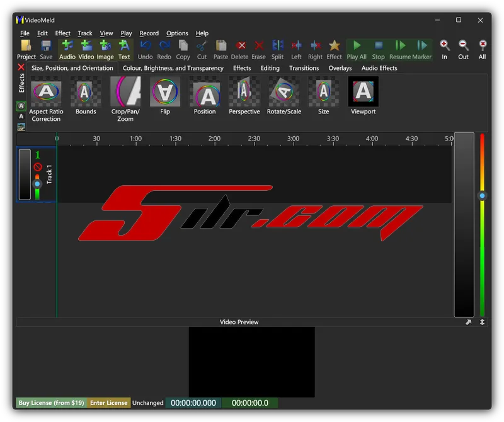
Task: Select the Size effect
Action: point(324,96)
